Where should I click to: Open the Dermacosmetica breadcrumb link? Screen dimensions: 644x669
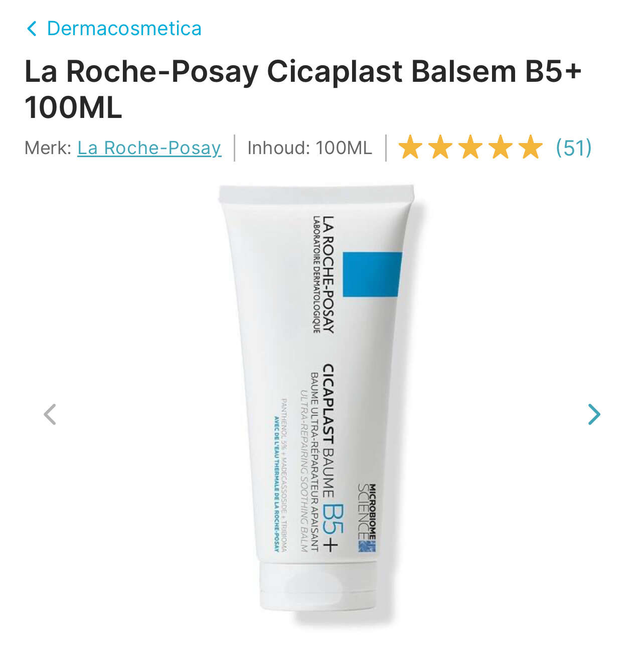point(124,29)
